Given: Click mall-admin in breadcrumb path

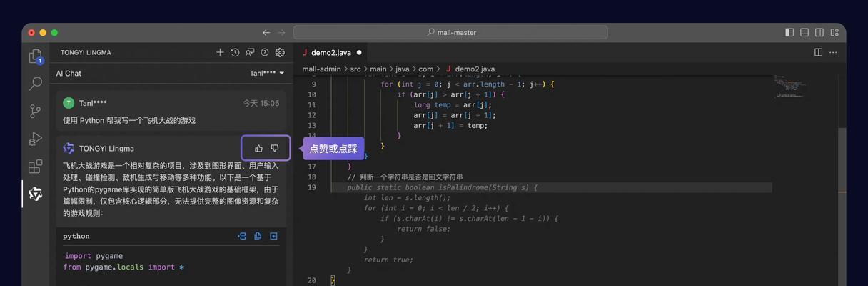Looking at the screenshot, I should point(321,69).
